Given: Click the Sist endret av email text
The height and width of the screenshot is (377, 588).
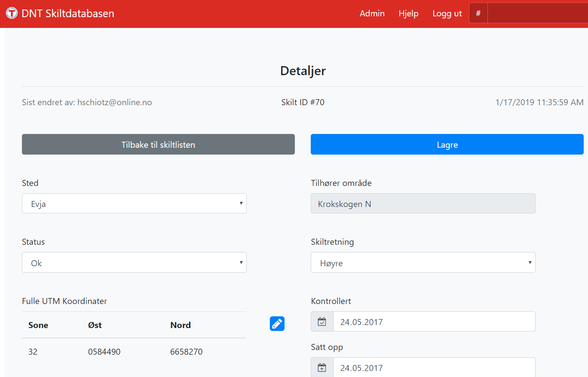Looking at the screenshot, I should [x=87, y=102].
